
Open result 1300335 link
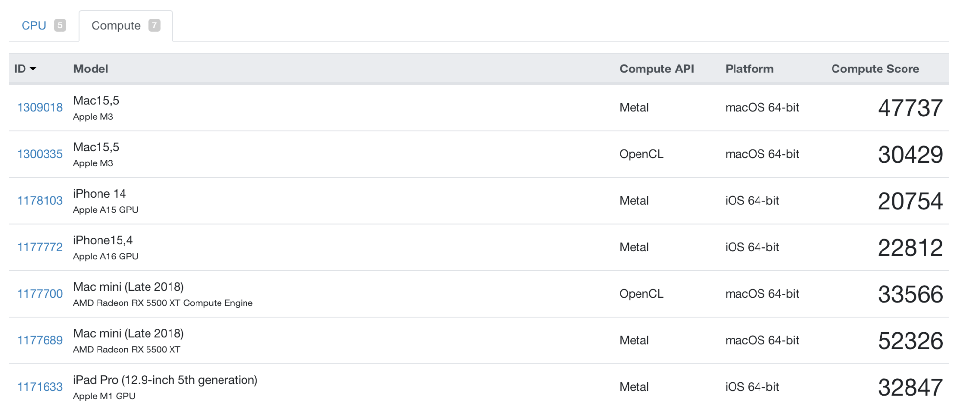[40, 154]
